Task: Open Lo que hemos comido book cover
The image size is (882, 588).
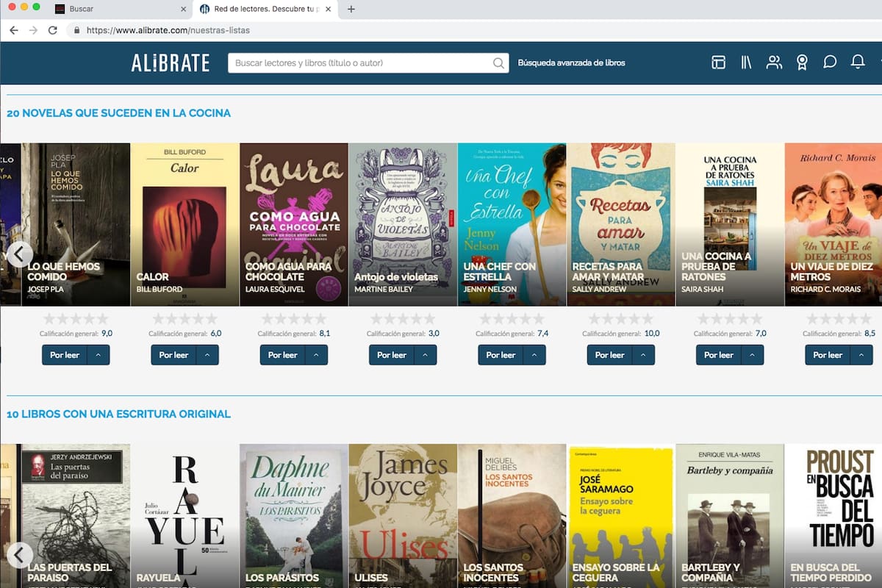Action: click(x=76, y=224)
